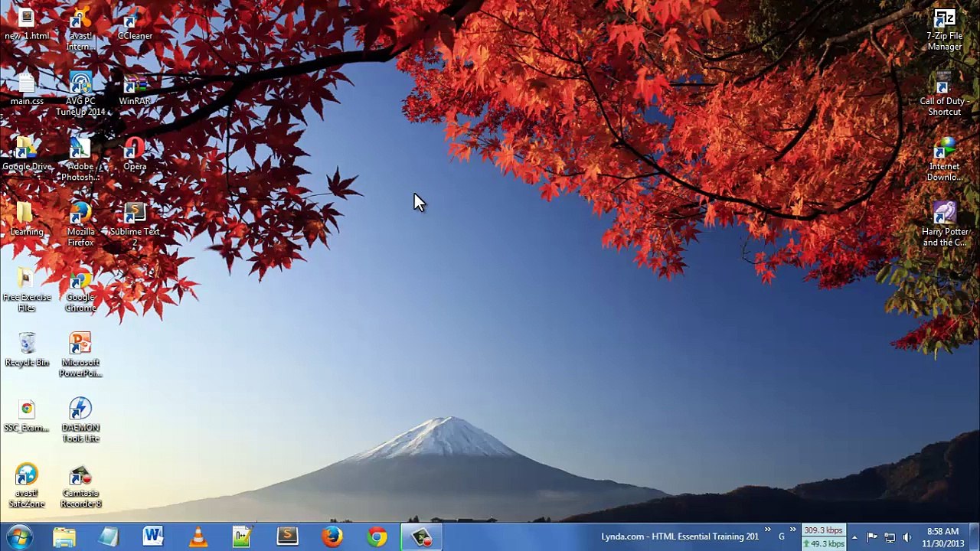Click the 309.3 kbps download speed meter

coord(823,530)
